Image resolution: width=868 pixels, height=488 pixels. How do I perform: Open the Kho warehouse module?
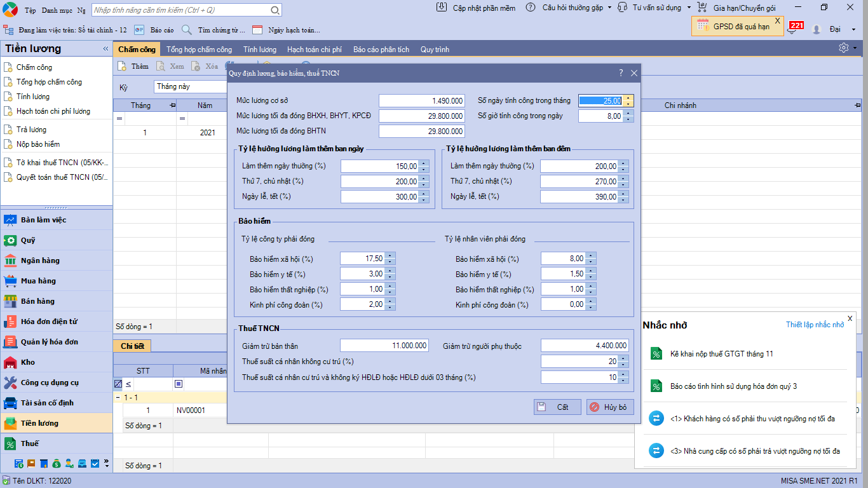pos(57,362)
